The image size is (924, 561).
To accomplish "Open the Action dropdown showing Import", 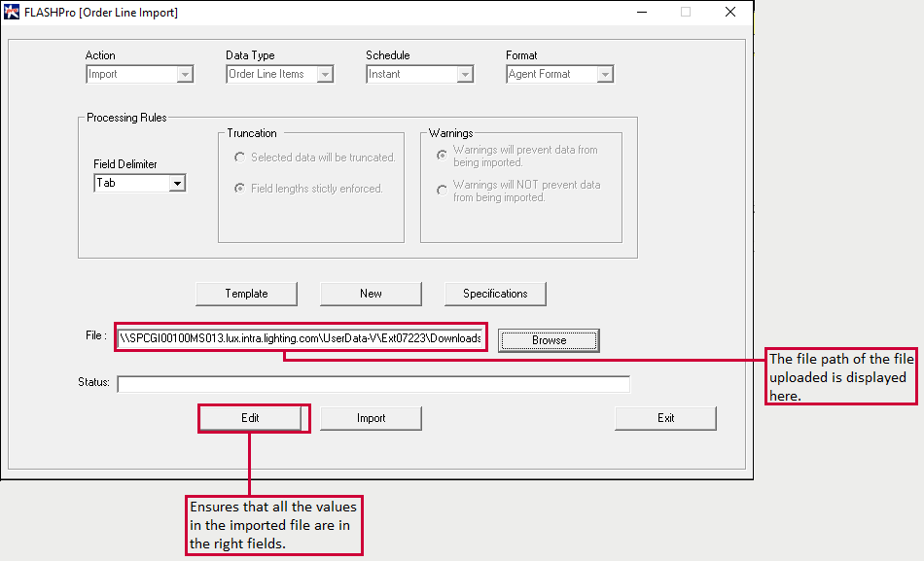I will point(140,74).
